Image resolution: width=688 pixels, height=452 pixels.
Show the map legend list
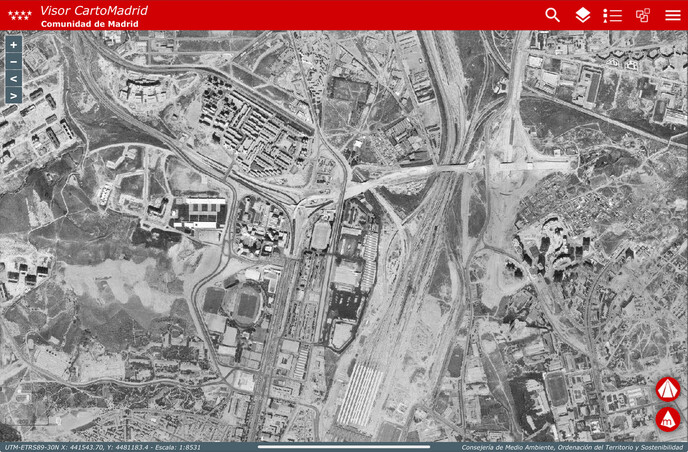pos(612,15)
